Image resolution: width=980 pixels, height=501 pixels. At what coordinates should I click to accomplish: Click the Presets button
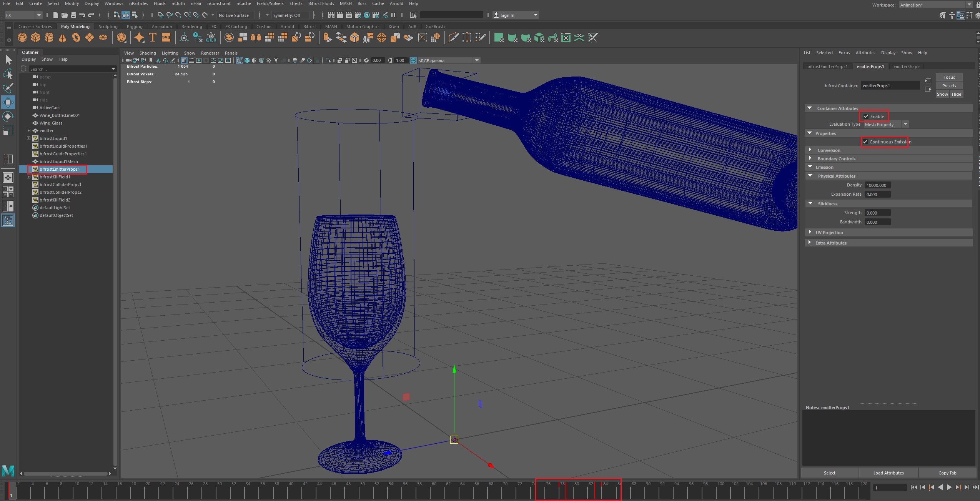click(x=948, y=86)
